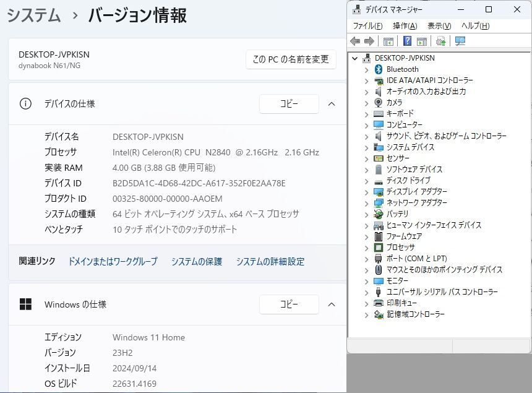Viewport: 532px width, 393px height.
Task: Click システム in the Settings breadcrumb
Action: (33, 15)
